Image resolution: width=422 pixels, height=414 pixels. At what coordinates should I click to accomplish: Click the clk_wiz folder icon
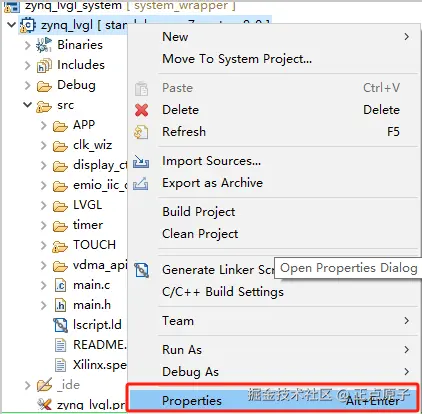(x=60, y=146)
